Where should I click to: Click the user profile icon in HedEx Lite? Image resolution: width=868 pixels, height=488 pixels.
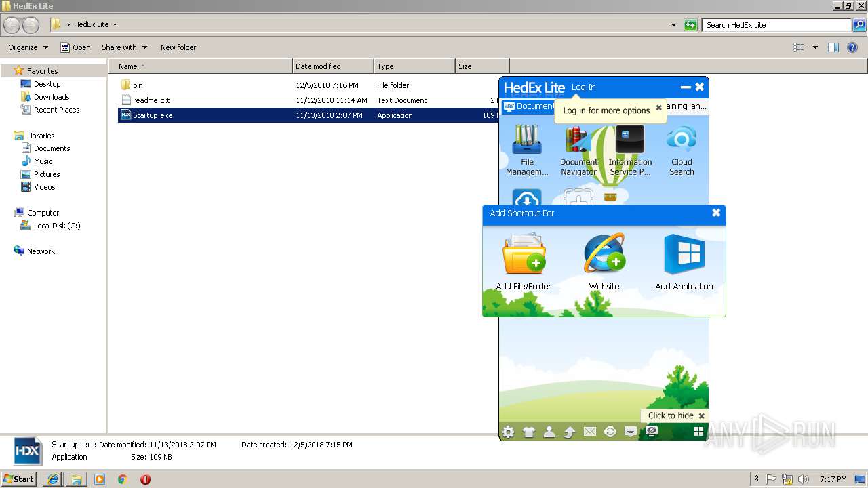pyautogui.click(x=549, y=431)
